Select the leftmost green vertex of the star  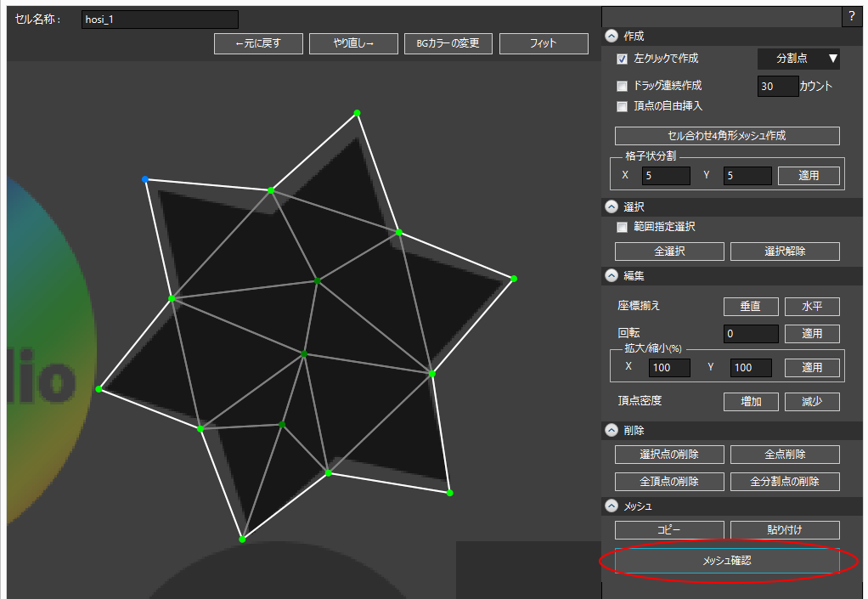99,389
